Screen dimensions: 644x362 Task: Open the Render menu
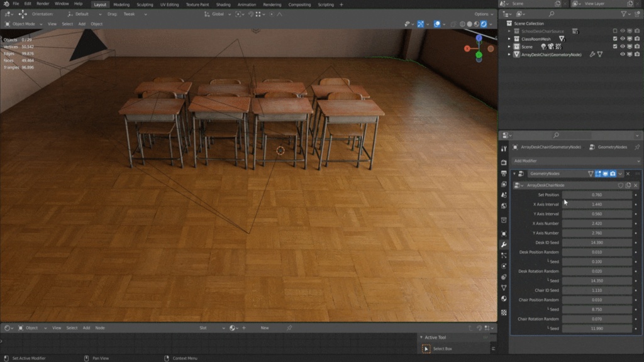click(x=43, y=3)
